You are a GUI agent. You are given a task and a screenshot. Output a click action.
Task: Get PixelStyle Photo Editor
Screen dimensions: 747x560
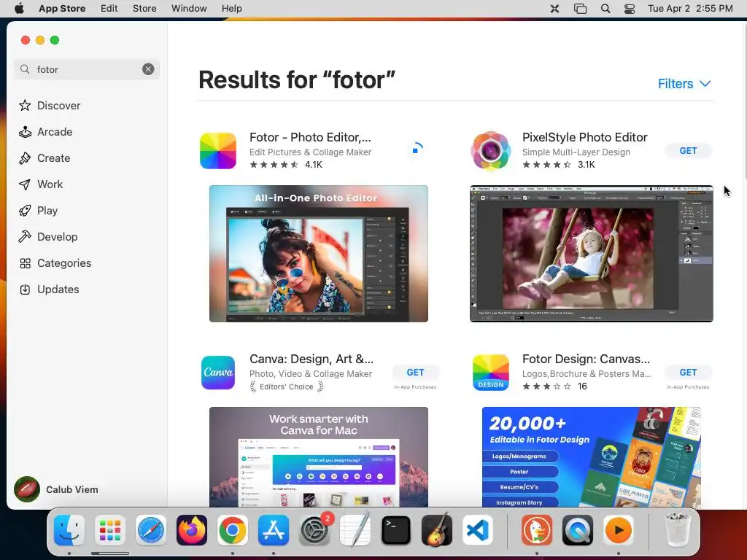click(x=688, y=150)
